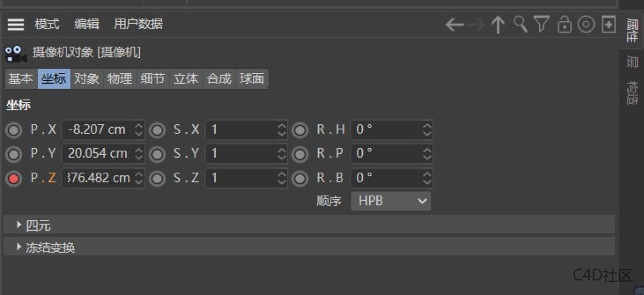Viewport: 644px width, 295px height.
Task: Click the R.B spinner arrows
Action: tap(427, 178)
